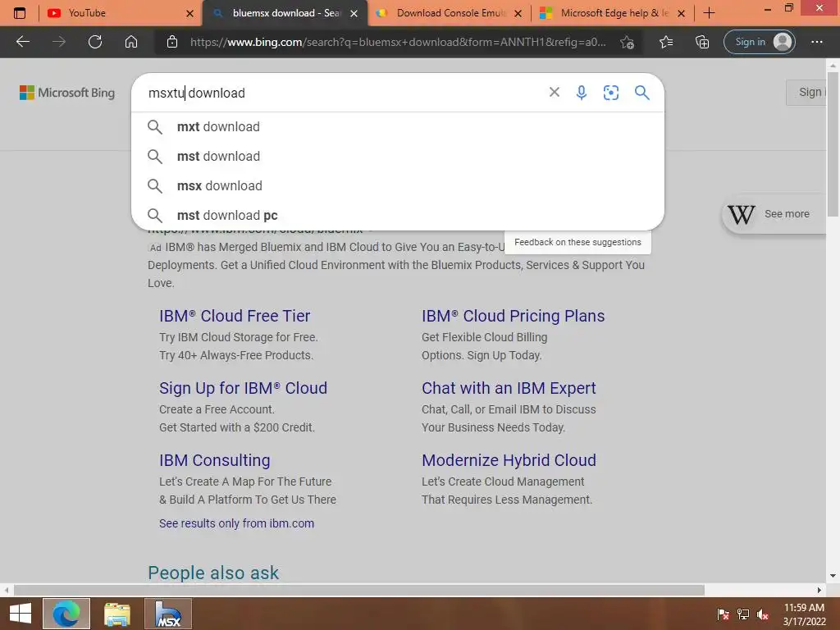Go to Home page icon
840x630 pixels.
point(131,42)
